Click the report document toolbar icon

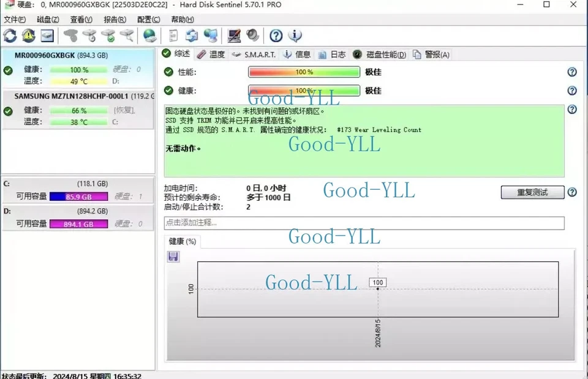click(173, 36)
